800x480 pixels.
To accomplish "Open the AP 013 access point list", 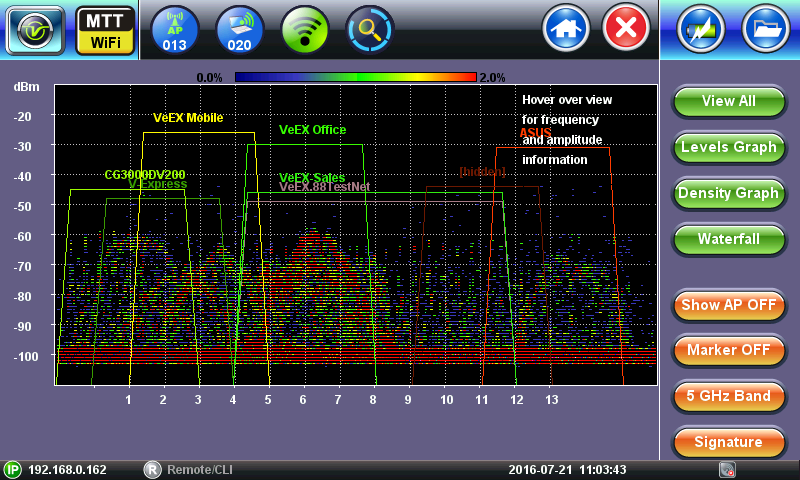I will click(x=175, y=29).
